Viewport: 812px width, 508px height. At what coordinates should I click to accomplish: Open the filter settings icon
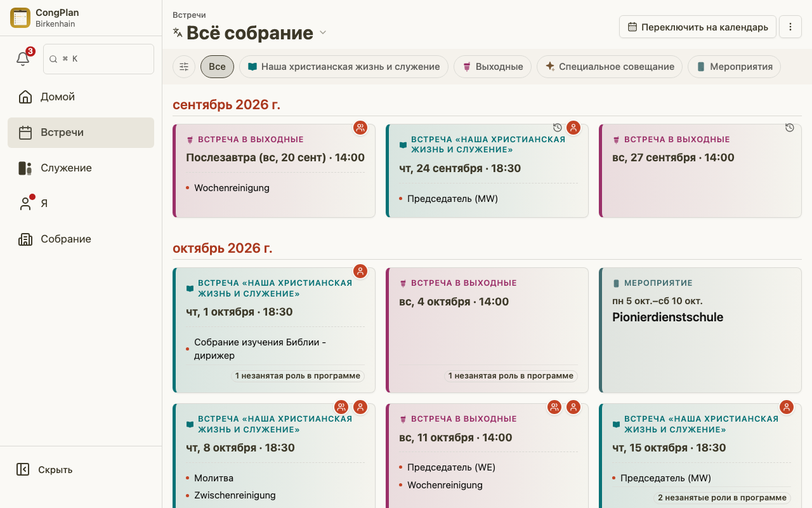pyautogui.click(x=184, y=67)
